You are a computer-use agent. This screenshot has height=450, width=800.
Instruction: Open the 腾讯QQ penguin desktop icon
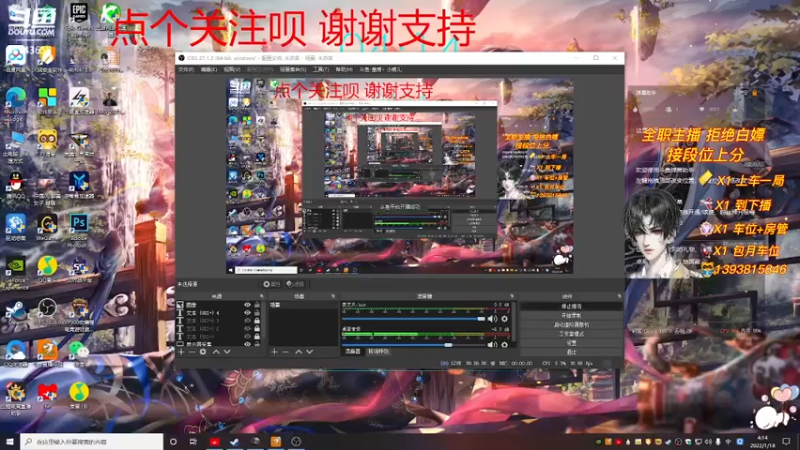(16, 185)
